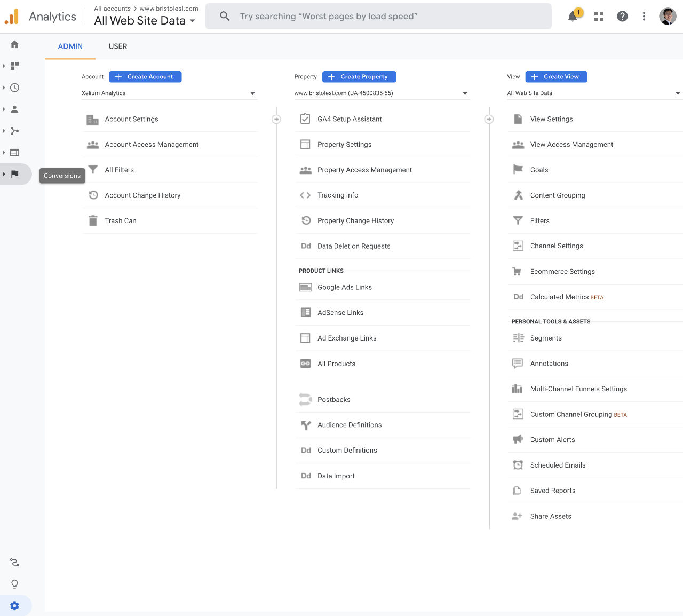Open the www.bristolesl.com property dropdown
683x616 pixels.
click(382, 93)
